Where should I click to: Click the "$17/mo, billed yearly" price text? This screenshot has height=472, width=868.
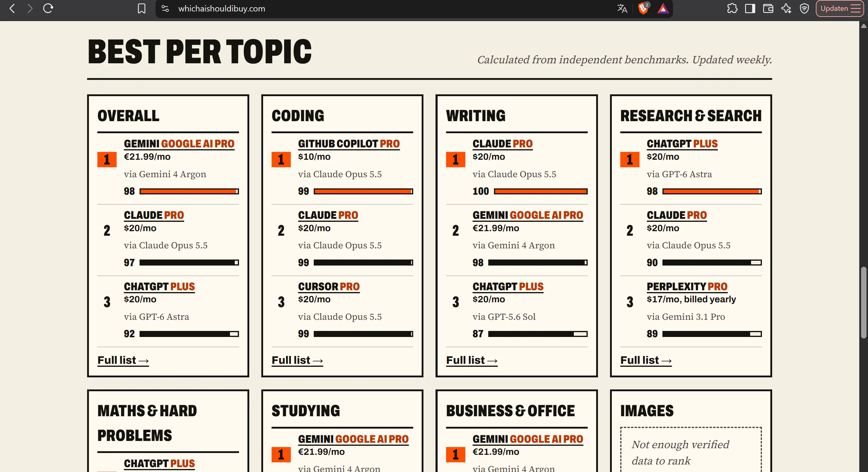[691, 299]
